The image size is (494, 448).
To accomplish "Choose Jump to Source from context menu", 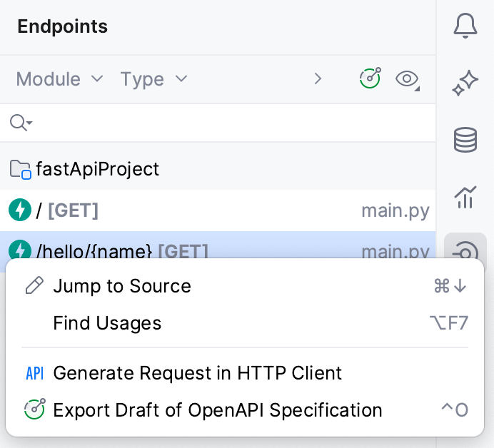I will pyautogui.click(x=122, y=286).
